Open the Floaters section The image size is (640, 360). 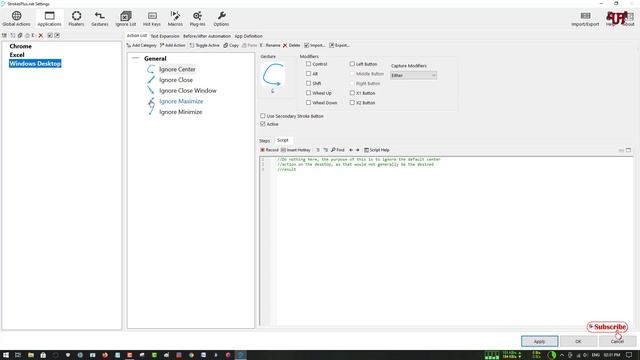coord(76,19)
